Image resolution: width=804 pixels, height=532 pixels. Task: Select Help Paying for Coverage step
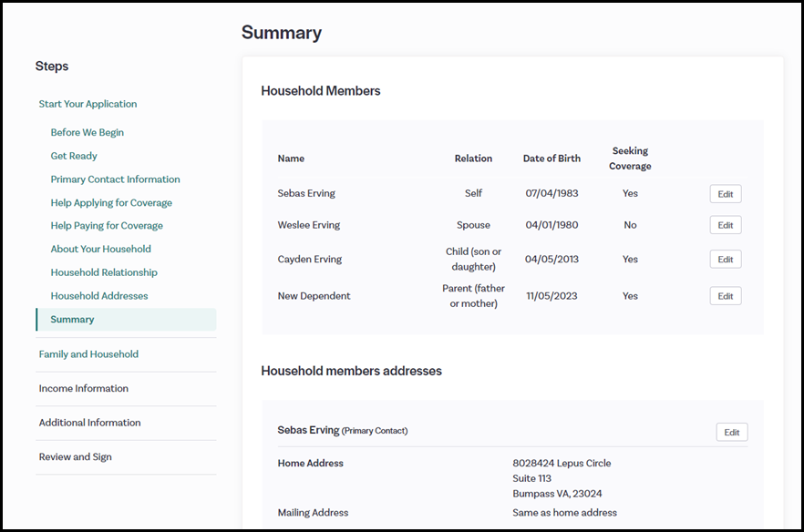(x=107, y=226)
